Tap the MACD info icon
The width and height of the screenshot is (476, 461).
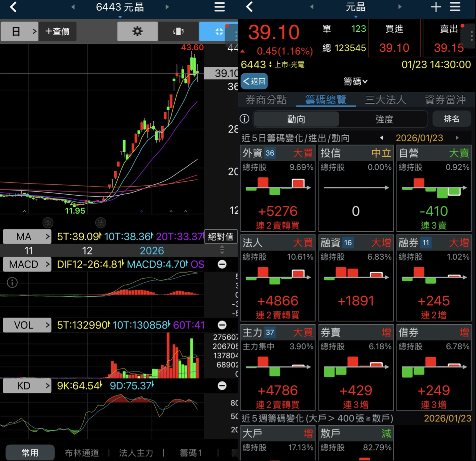12,282
